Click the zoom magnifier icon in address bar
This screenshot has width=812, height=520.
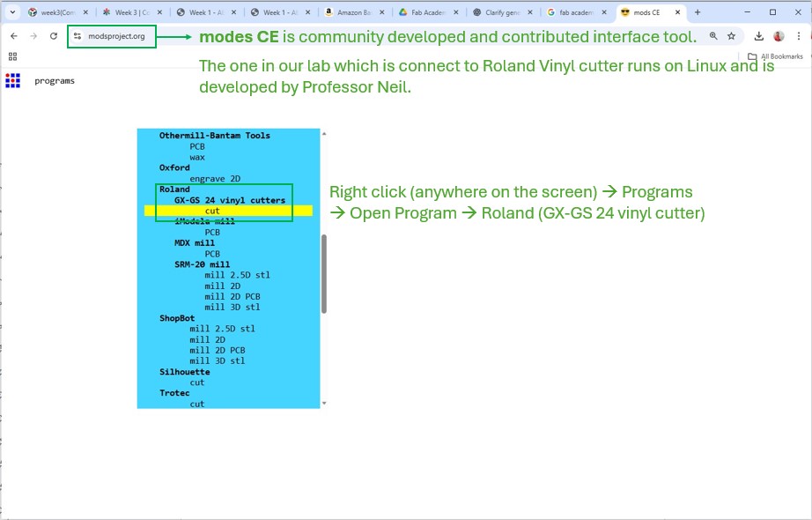(x=713, y=36)
